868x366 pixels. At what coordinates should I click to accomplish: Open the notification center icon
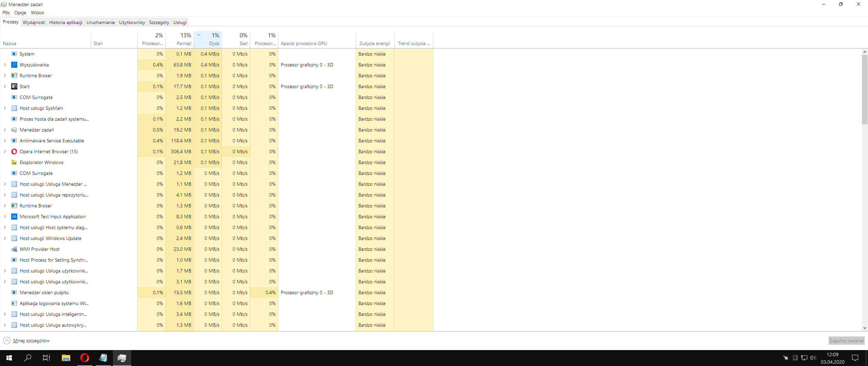(855, 358)
